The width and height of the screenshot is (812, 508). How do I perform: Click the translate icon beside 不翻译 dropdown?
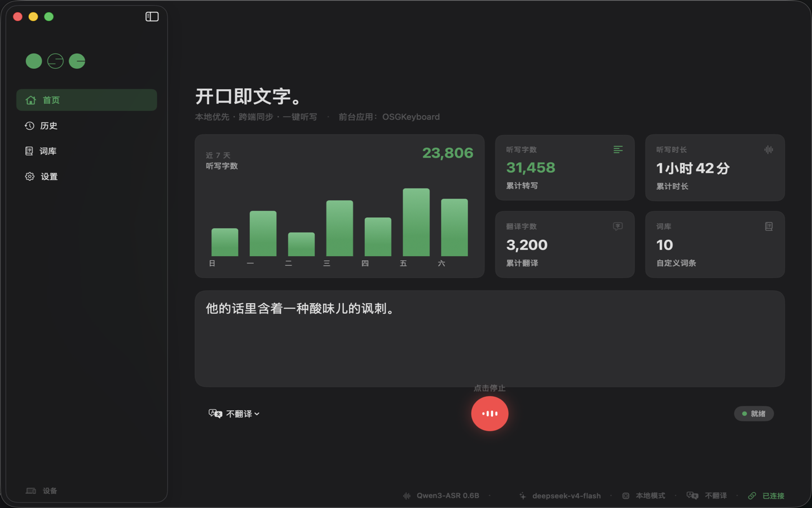215,414
